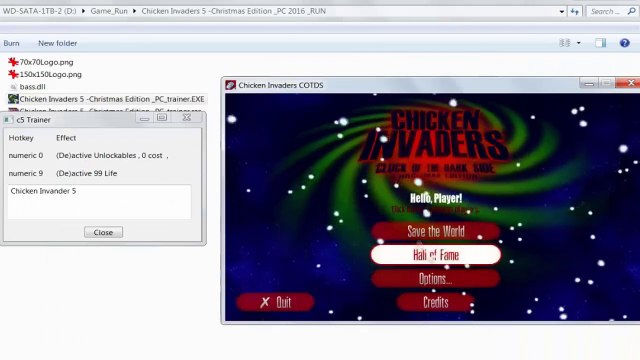Select the trainer.EXE file icon in Explorer
This screenshot has width=640, height=360.
coord(13,99)
